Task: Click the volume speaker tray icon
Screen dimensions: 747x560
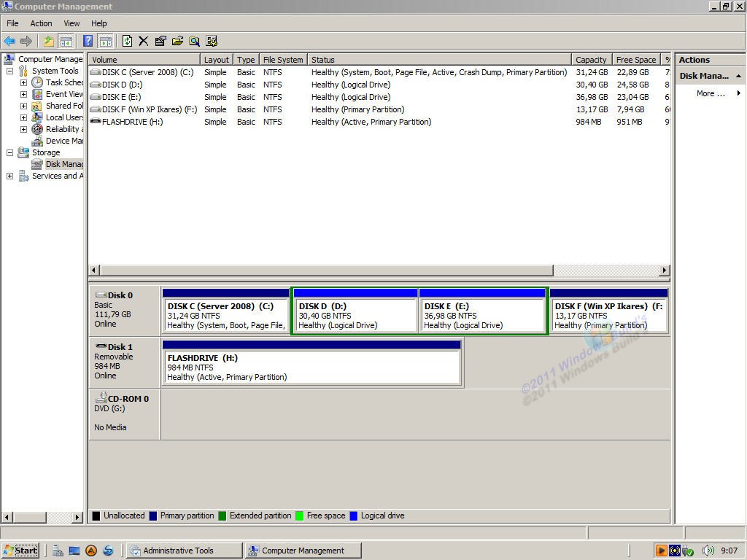Action: (x=708, y=551)
